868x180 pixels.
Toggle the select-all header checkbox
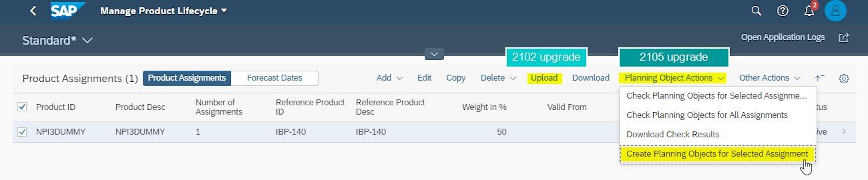tap(22, 107)
